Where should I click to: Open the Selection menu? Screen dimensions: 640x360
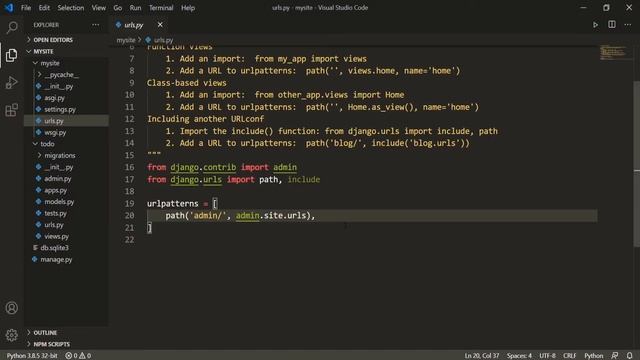pos(71,8)
